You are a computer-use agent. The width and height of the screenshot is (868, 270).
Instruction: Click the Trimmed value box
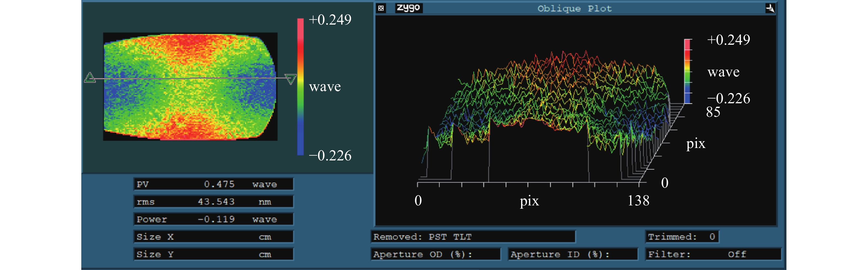682,237
